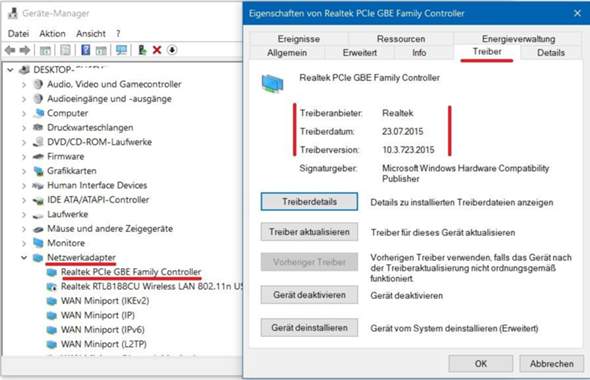Open the Datei menu

click(18, 34)
